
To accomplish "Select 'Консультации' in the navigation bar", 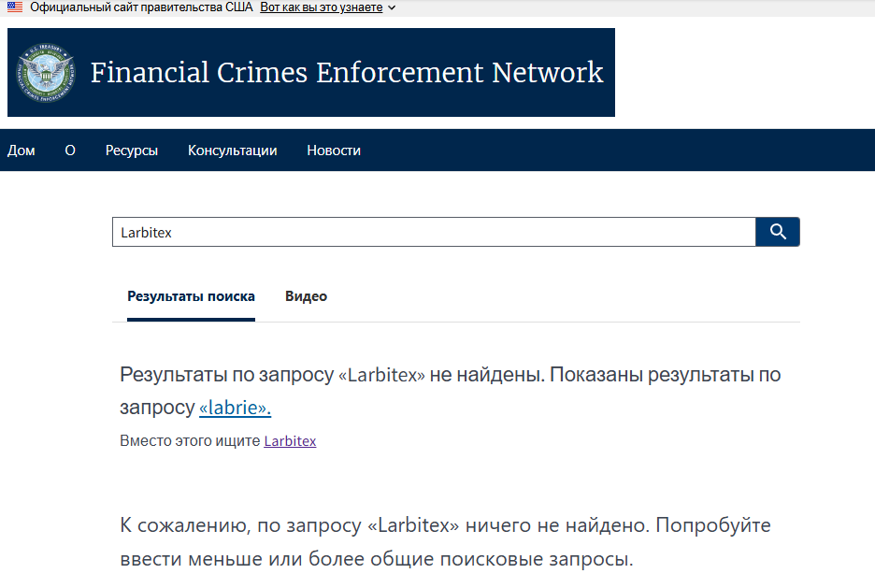I will tap(232, 151).
